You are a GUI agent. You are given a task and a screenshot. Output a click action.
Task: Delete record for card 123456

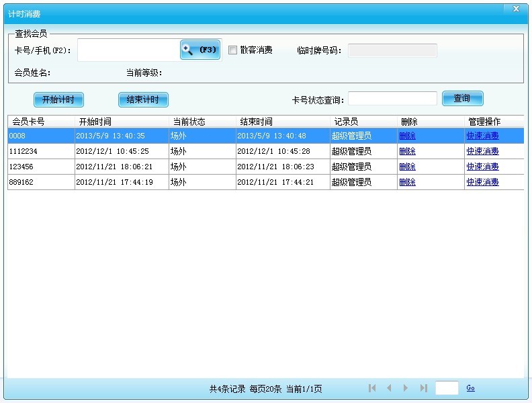[x=407, y=167]
